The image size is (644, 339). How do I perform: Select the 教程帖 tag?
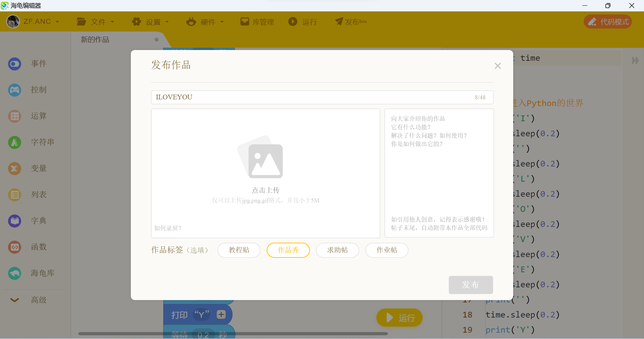point(239,250)
